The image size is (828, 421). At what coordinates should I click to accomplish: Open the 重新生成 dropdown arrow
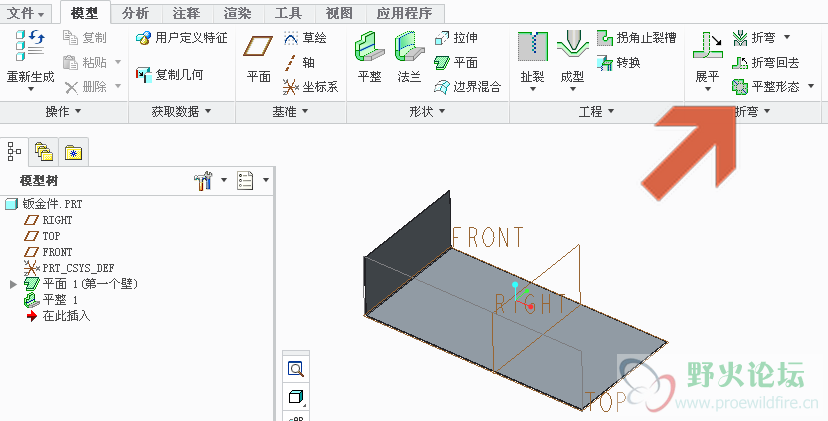(31, 89)
